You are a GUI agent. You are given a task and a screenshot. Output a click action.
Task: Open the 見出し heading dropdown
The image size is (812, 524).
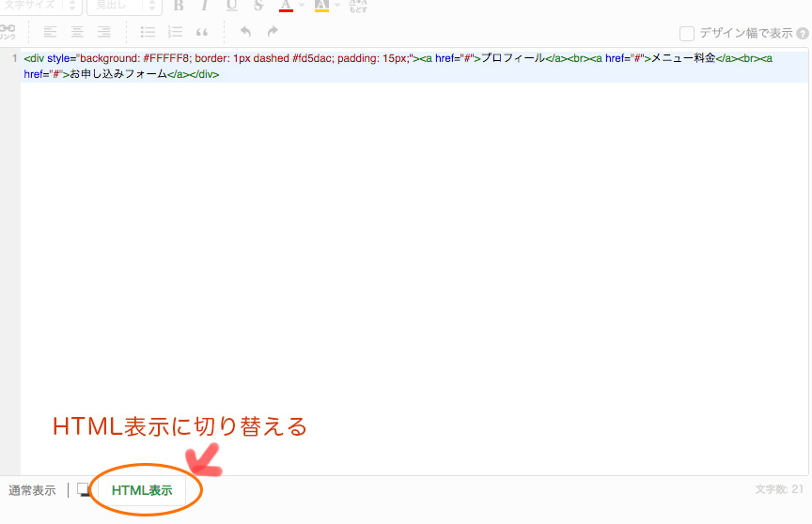tap(124, 7)
